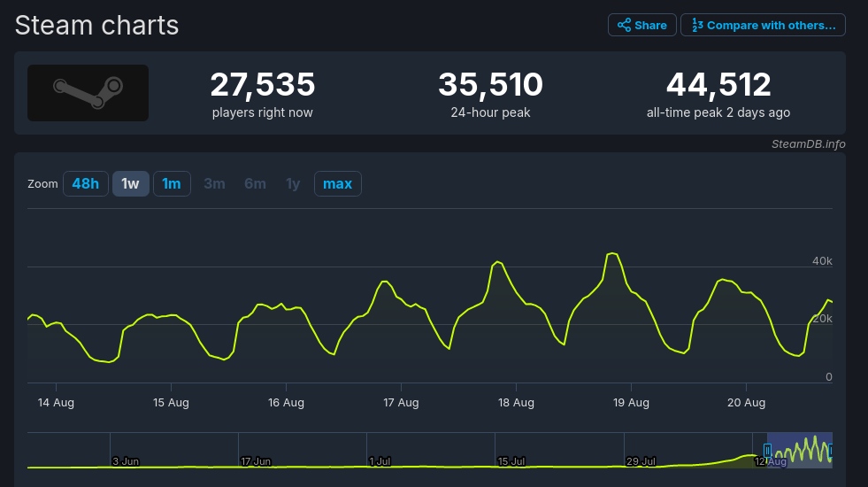Select the 3m zoom option
Image resolution: width=868 pixels, height=487 pixels.
214,184
